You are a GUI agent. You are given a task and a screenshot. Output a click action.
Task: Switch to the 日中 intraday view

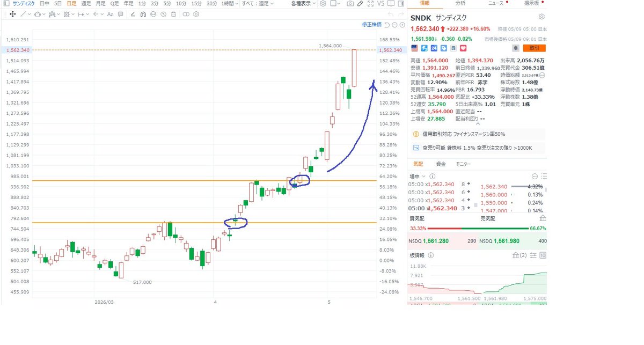(45, 3)
